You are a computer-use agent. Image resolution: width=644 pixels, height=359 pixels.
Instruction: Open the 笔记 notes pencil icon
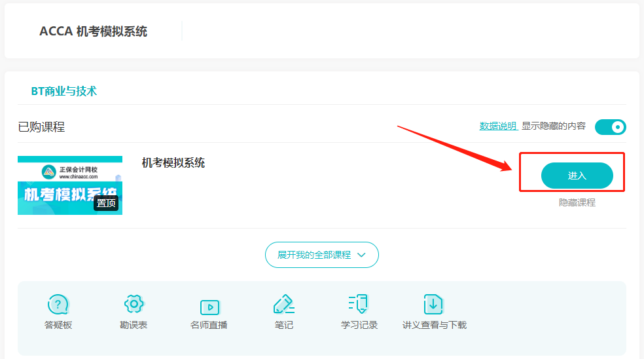point(284,305)
